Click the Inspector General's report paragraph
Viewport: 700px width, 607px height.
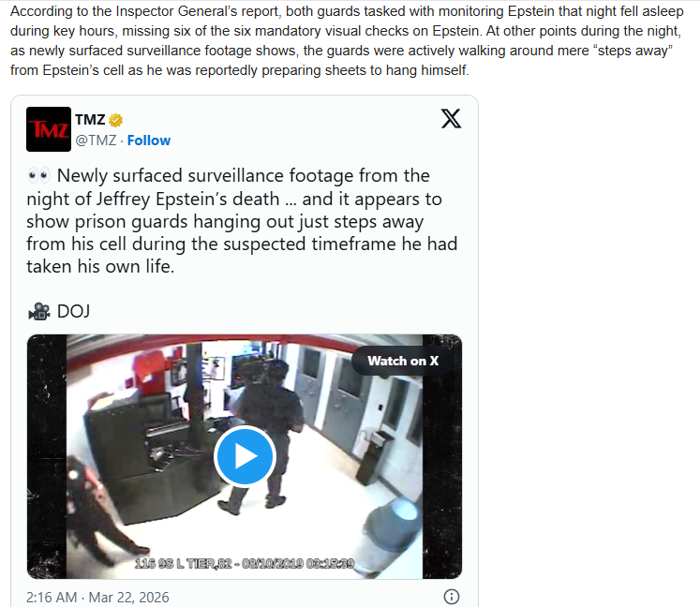click(x=347, y=40)
